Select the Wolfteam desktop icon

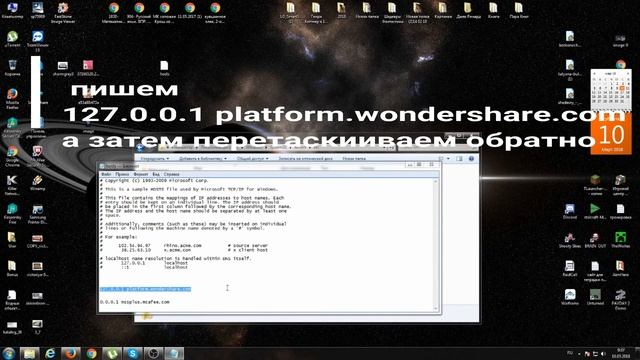570,297
